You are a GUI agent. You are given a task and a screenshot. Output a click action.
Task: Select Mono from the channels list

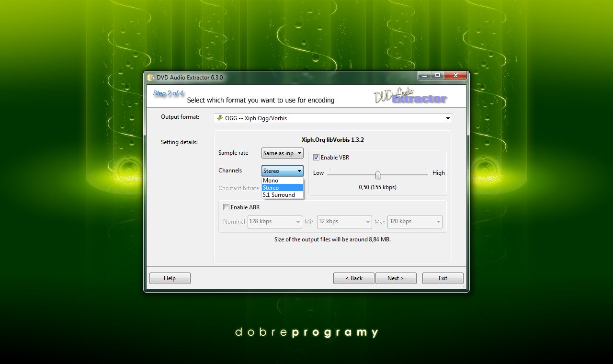click(x=283, y=181)
